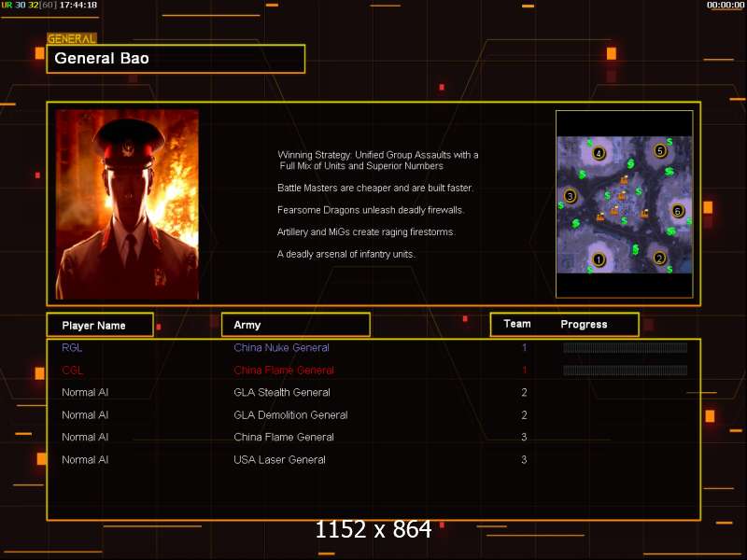The height and width of the screenshot is (560, 747).
Task: Click team number 2 for GLA Stealth General
Action: tap(524, 392)
